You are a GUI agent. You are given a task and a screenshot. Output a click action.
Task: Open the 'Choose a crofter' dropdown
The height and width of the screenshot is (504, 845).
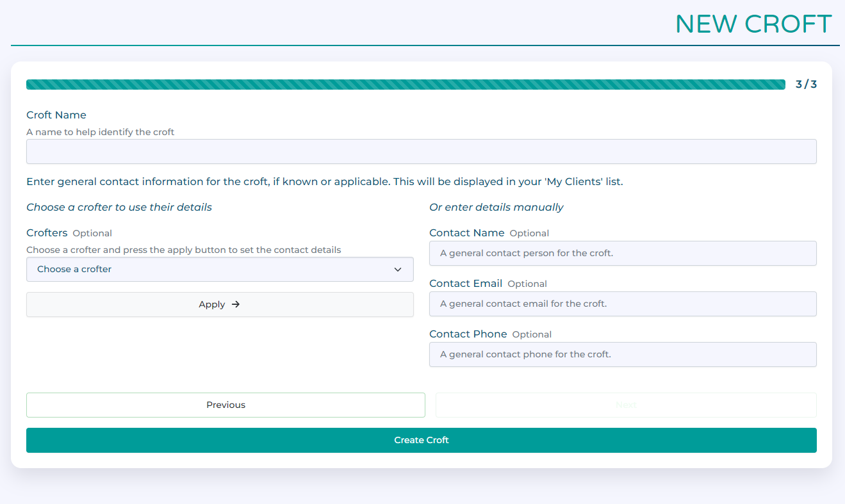[x=219, y=270]
